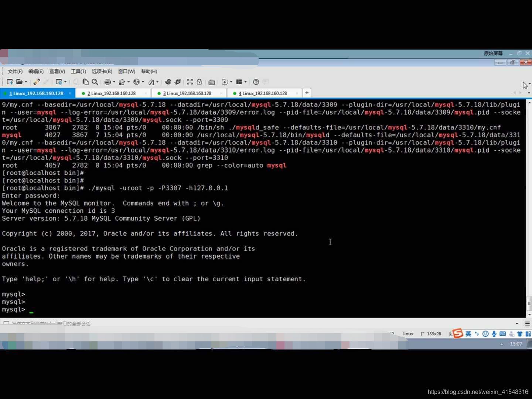Click the Sogou toolbox grid icon
The width and height of the screenshot is (532, 399).
point(528,334)
